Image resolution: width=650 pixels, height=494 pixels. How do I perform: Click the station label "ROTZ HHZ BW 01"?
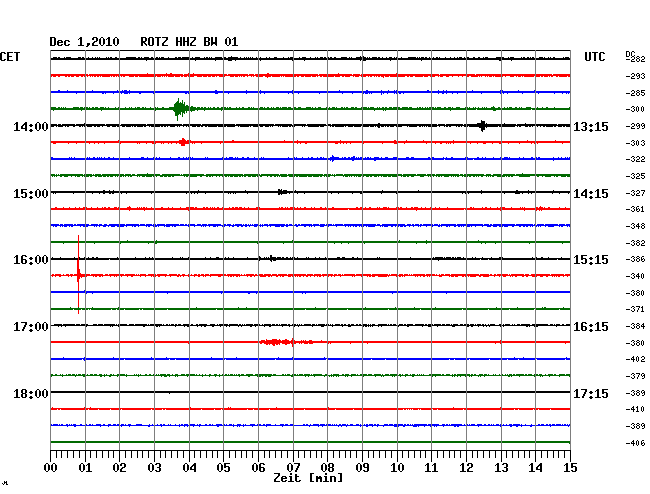[x=189, y=42]
